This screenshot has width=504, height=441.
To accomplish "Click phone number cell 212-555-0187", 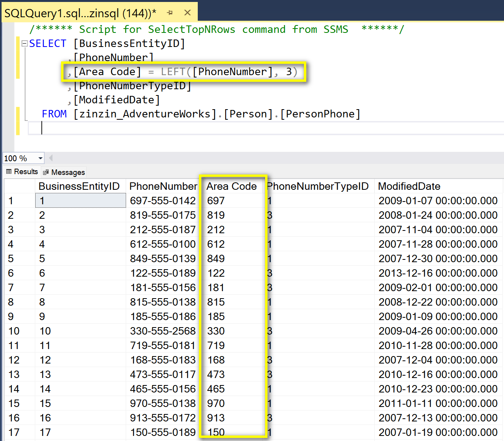I will 163,230.
